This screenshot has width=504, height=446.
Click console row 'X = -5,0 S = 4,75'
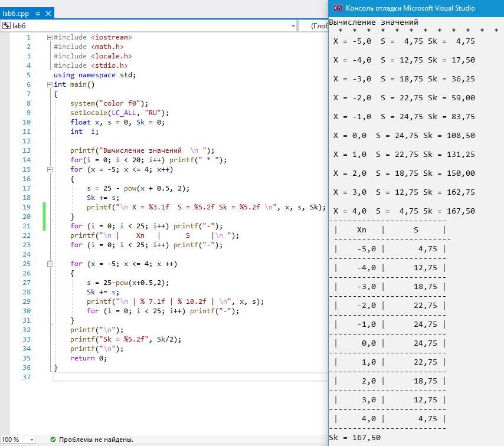coord(404,41)
